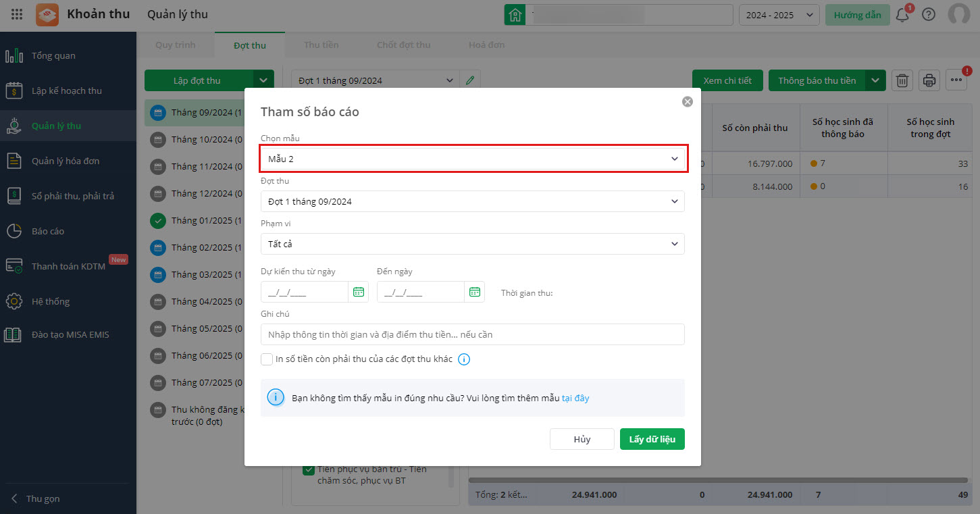Screen dimensions: 980x514
Task: Click the Ghi chú input field
Action: pyautogui.click(x=472, y=334)
